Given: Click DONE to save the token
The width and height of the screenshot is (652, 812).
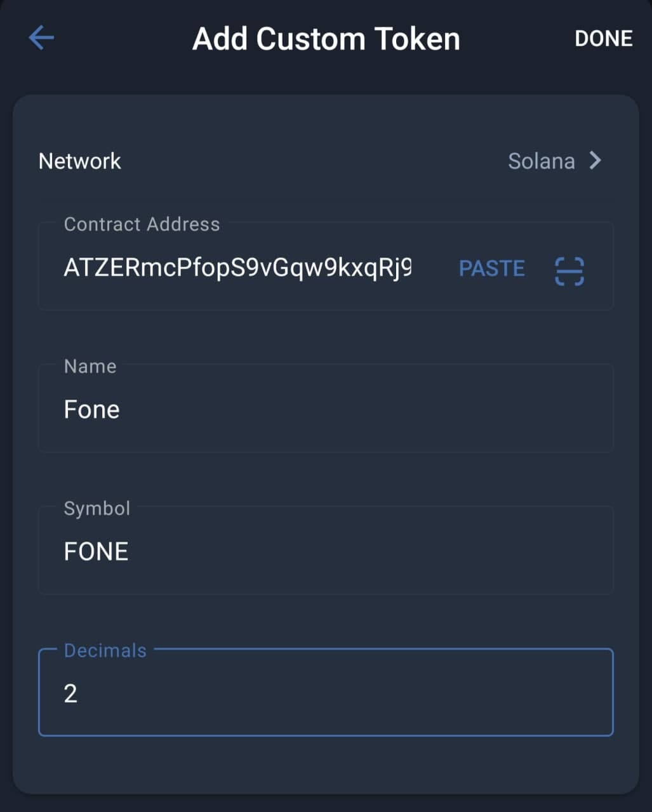Looking at the screenshot, I should (x=604, y=39).
